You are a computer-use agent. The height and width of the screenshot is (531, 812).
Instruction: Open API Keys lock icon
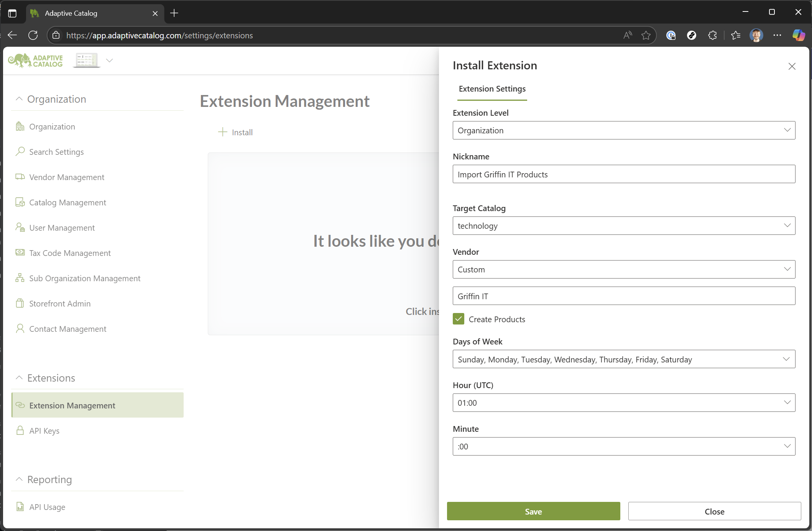pos(20,431)
